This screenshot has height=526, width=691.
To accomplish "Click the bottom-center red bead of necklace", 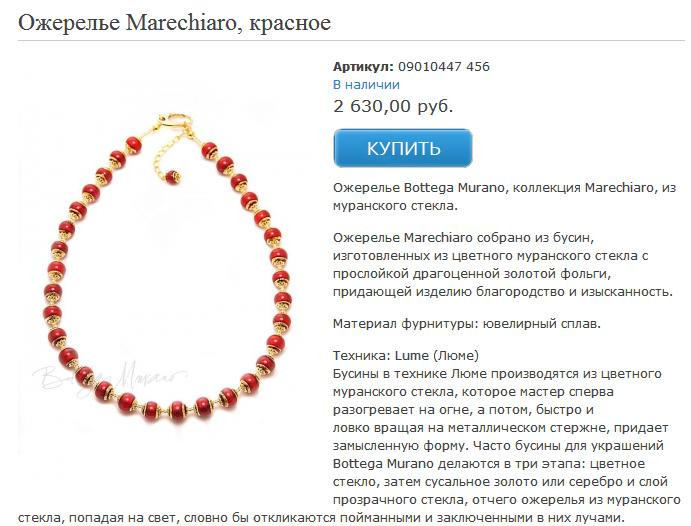I will pos(177,411).
